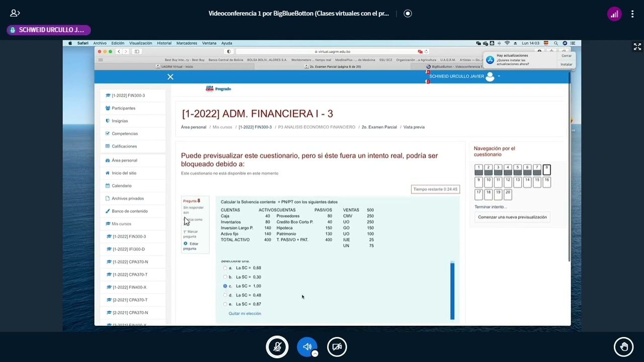Click the Safari privacy shield icon

click(x=229, y=51)
